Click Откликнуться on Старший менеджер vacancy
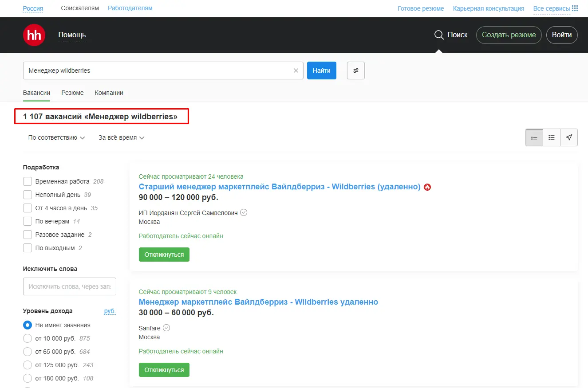 point(164,255)
